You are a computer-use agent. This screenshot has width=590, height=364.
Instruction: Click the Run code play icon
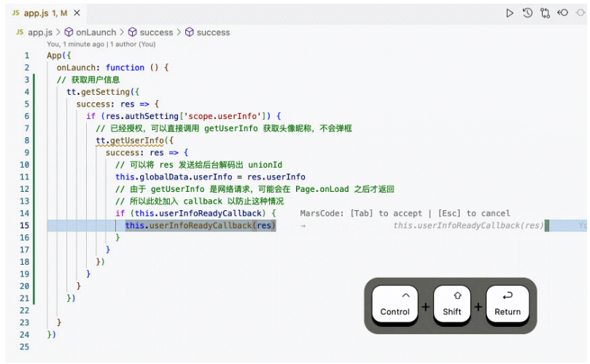pyautogui.click(x=510, y=13)
